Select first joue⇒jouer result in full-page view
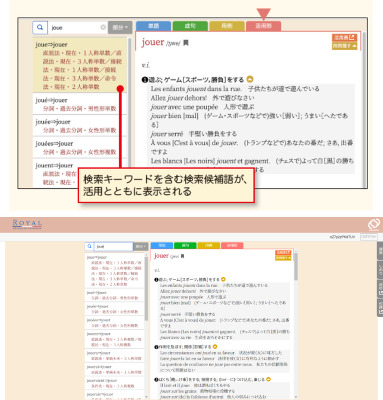The image size is (383, 400). coord(114,271)
